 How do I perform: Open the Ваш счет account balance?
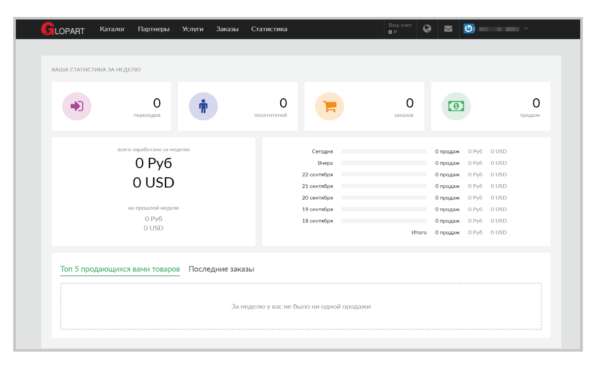(x=400, y=29)
